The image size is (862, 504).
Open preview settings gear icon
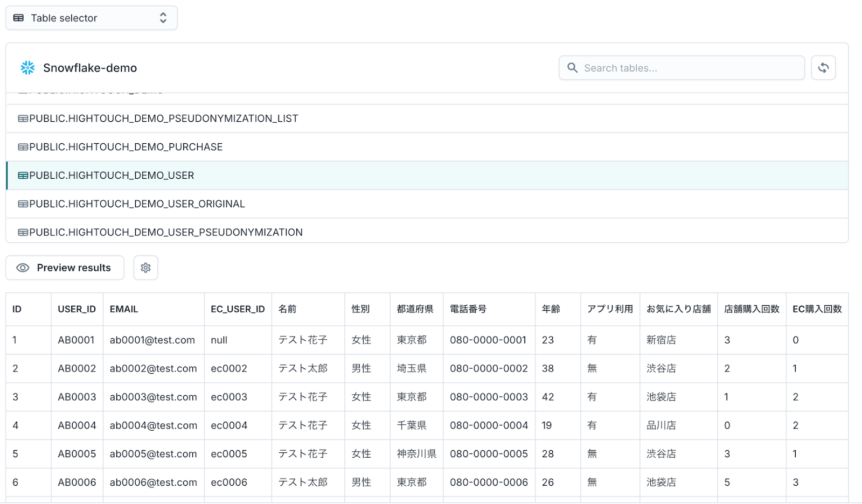(x=145, y=268)
